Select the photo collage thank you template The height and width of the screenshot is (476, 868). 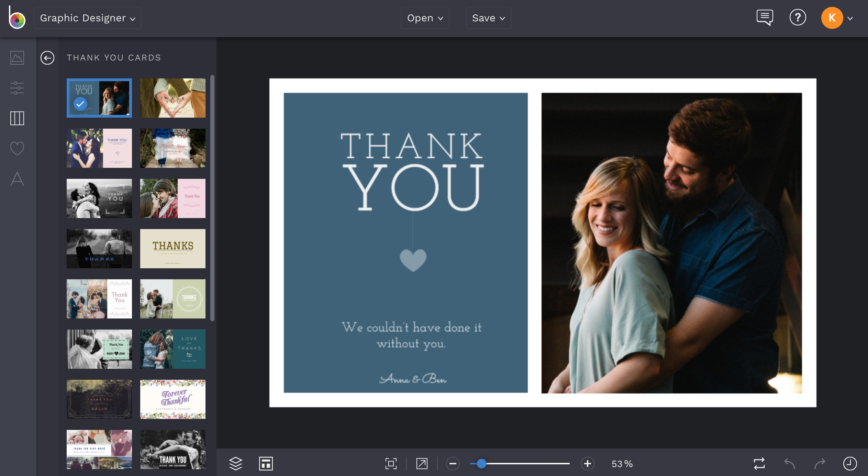coord(99,450)
